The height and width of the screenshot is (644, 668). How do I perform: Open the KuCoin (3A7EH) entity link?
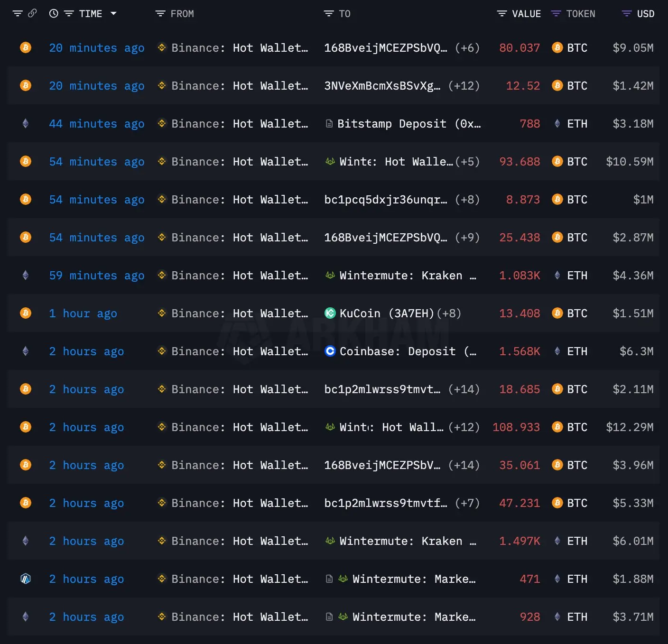pyautogui.click(x=387, y=313)
